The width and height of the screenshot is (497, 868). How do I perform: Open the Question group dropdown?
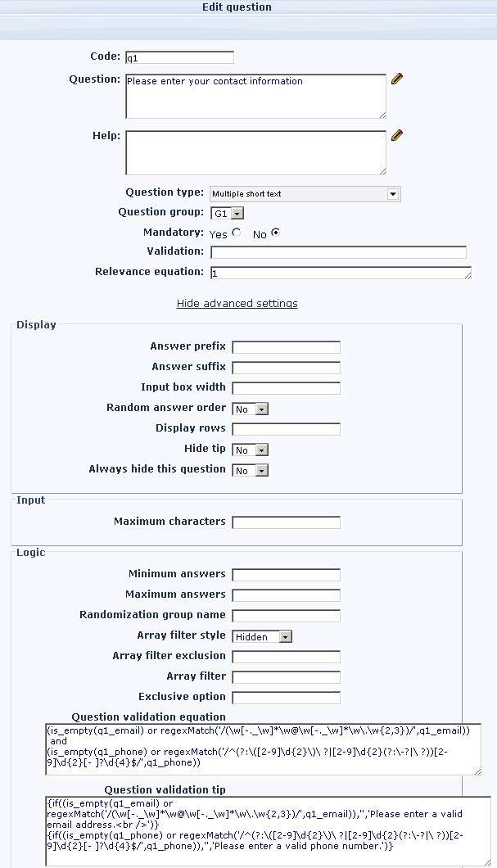[228, 214]
